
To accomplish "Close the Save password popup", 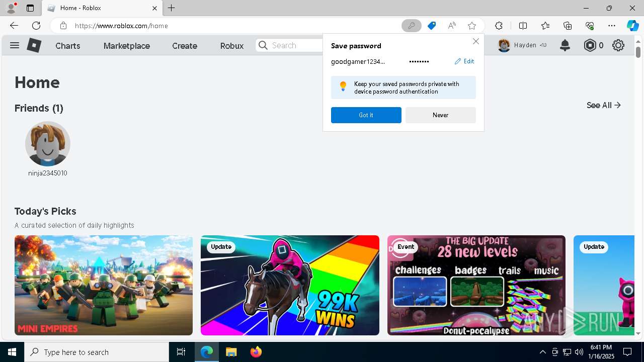I will (x=476, y=41).
